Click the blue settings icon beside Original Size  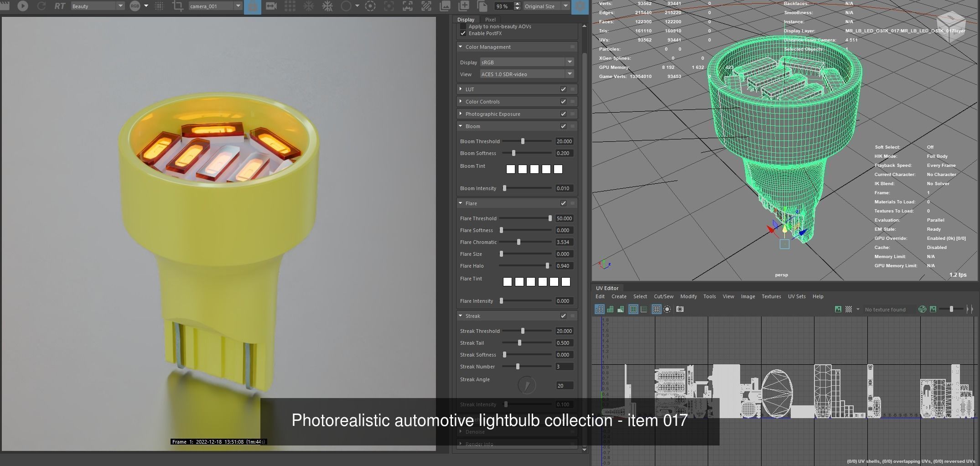pyautogui.click(x=580, y=6)
